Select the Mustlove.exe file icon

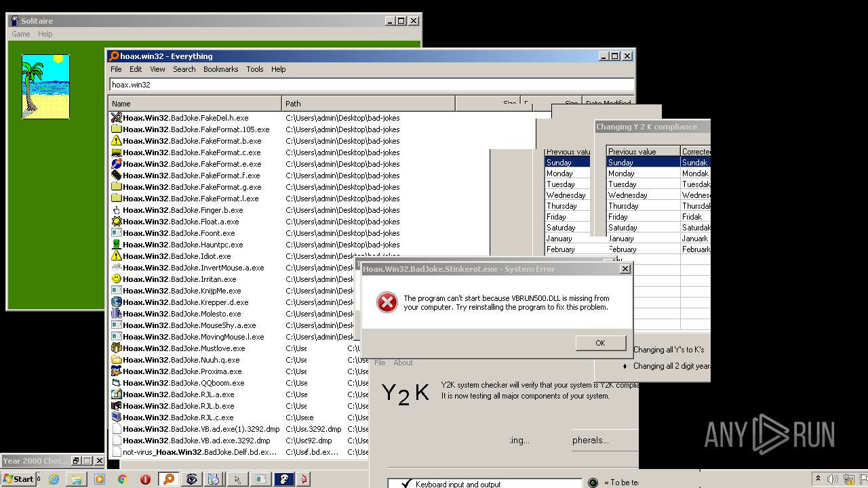click(117, 348)
